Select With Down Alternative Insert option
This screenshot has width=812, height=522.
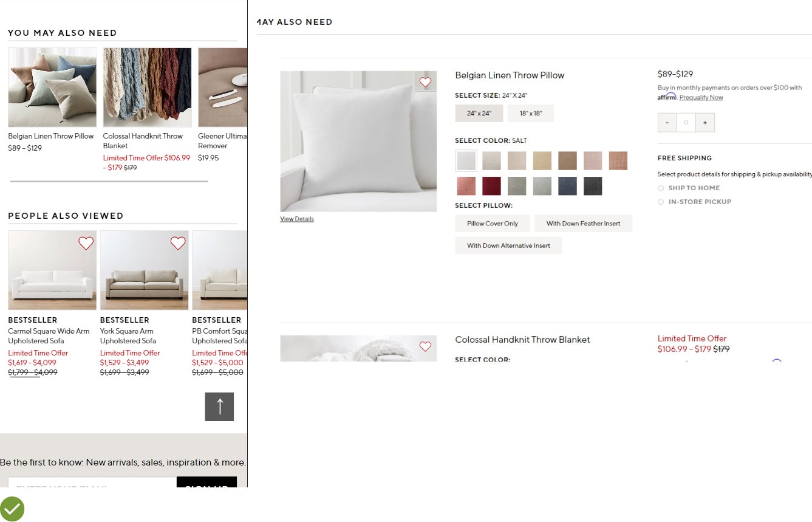click(x=508, y=246)
